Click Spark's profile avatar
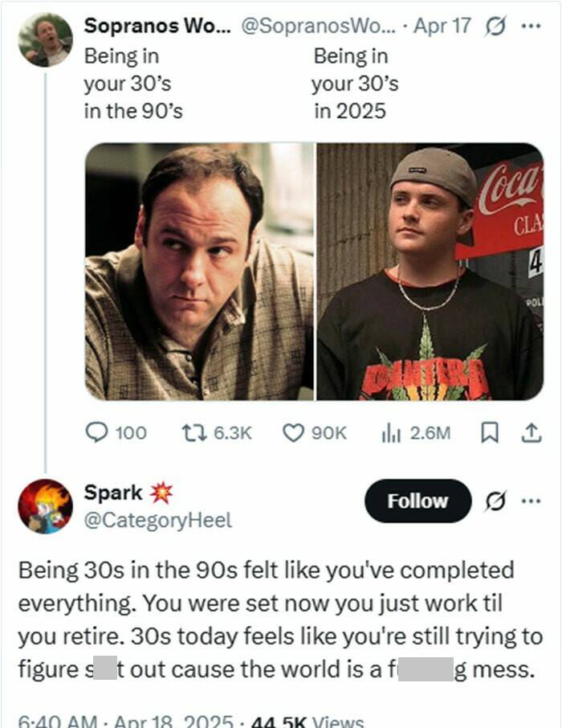 (x=45, y=506)
